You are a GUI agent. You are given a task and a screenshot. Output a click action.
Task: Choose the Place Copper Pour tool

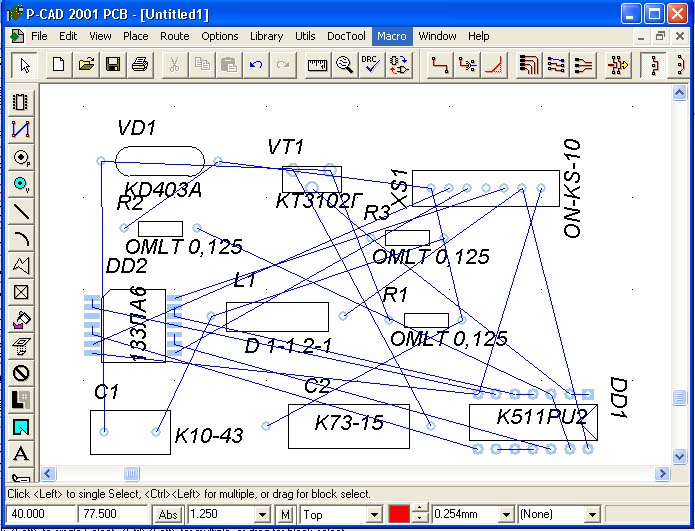(20, 320)
